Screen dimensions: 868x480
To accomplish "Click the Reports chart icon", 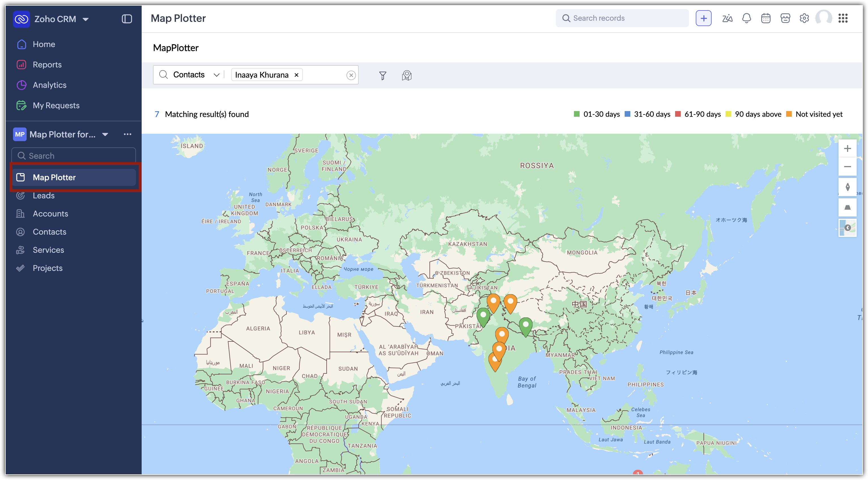I will pyautogui.click(x=22, y=64).
